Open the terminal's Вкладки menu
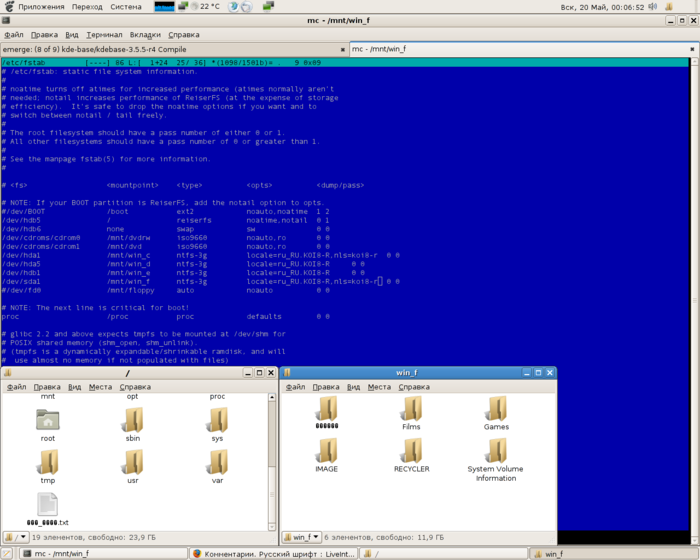This screenshot has width=700, height=560. click(x=145, y=35)
